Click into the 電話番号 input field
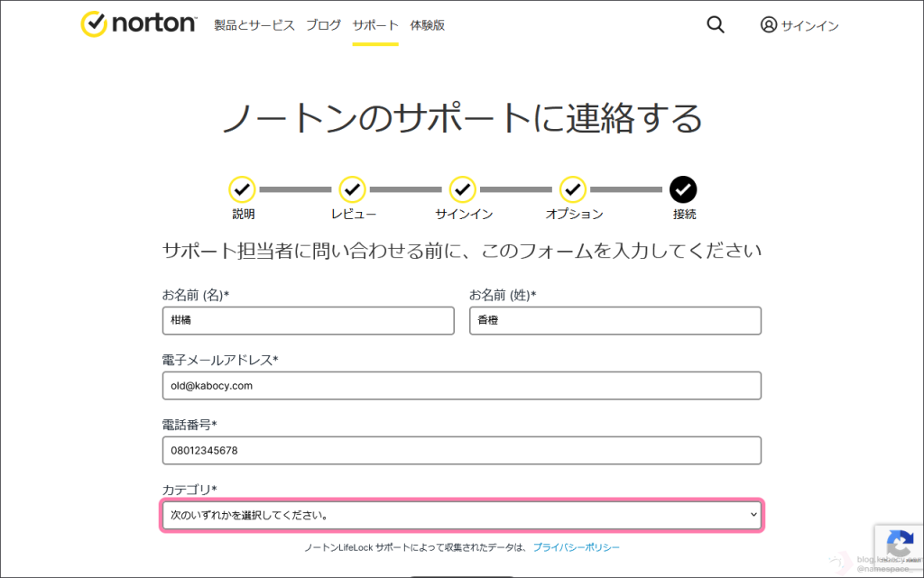 [461, 450]
